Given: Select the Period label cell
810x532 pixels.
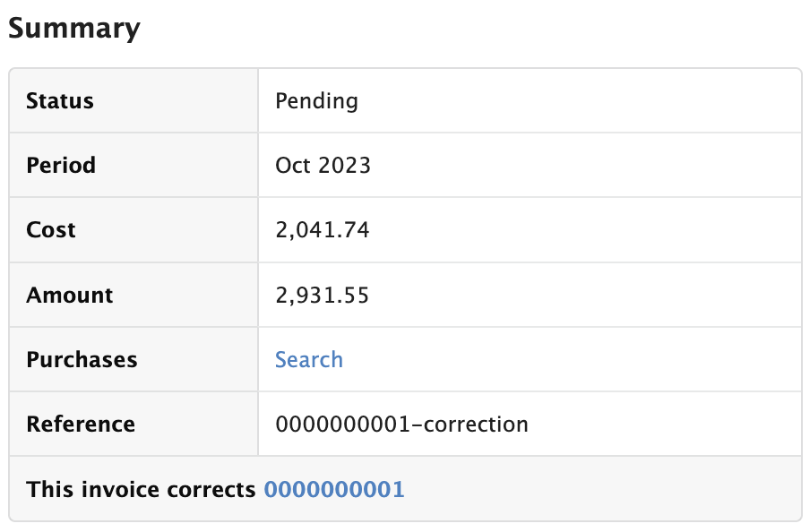Looking at the screenshot, I should pos(61,165).
